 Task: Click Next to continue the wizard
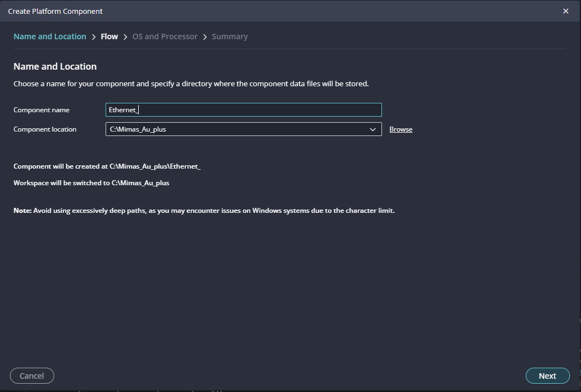[547, 376]
